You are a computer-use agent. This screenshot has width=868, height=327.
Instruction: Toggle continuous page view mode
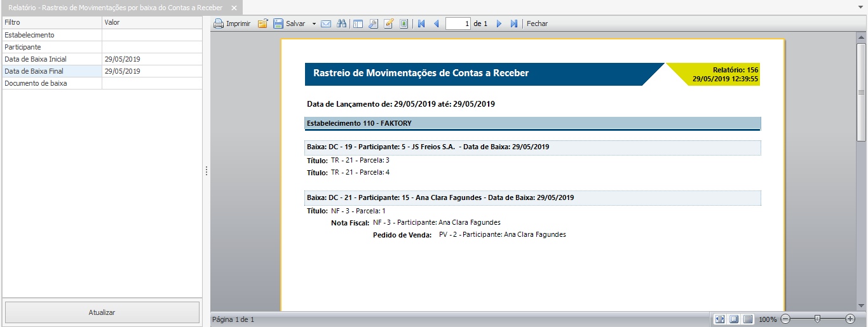748,319
